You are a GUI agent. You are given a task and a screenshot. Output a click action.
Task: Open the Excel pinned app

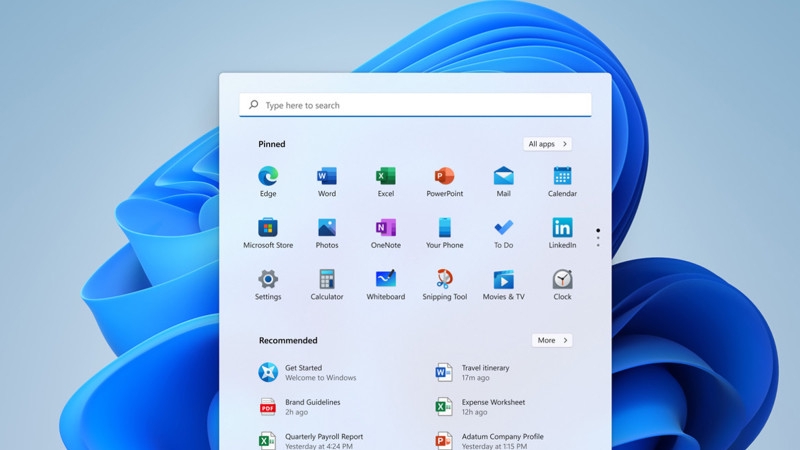pos(386,176)
